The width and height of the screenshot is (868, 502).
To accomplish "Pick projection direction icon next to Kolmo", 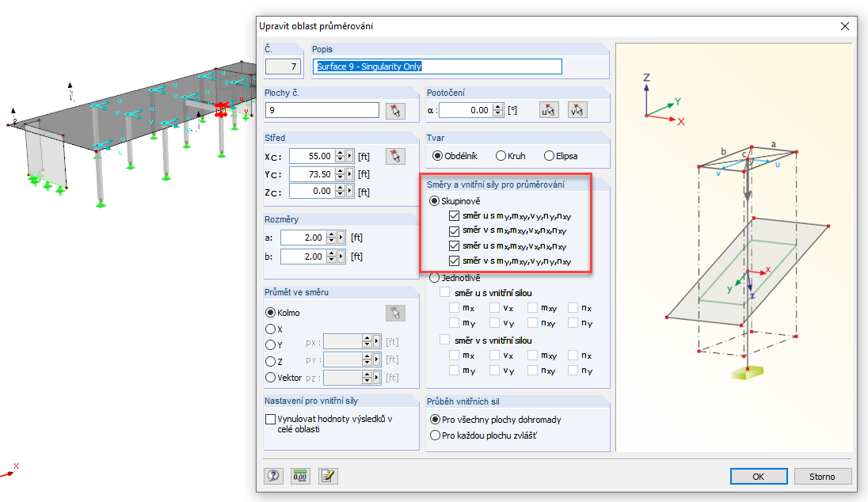I will [395, 313].
